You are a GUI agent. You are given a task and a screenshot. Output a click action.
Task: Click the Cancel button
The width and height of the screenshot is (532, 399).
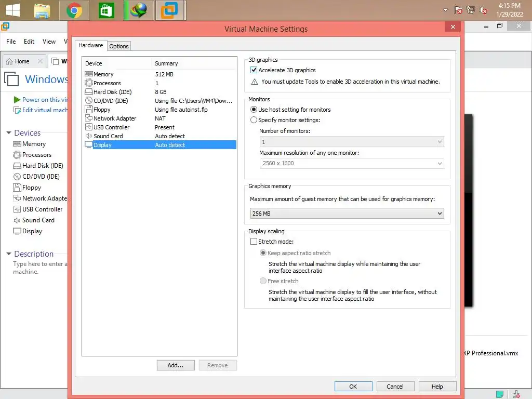395,387
